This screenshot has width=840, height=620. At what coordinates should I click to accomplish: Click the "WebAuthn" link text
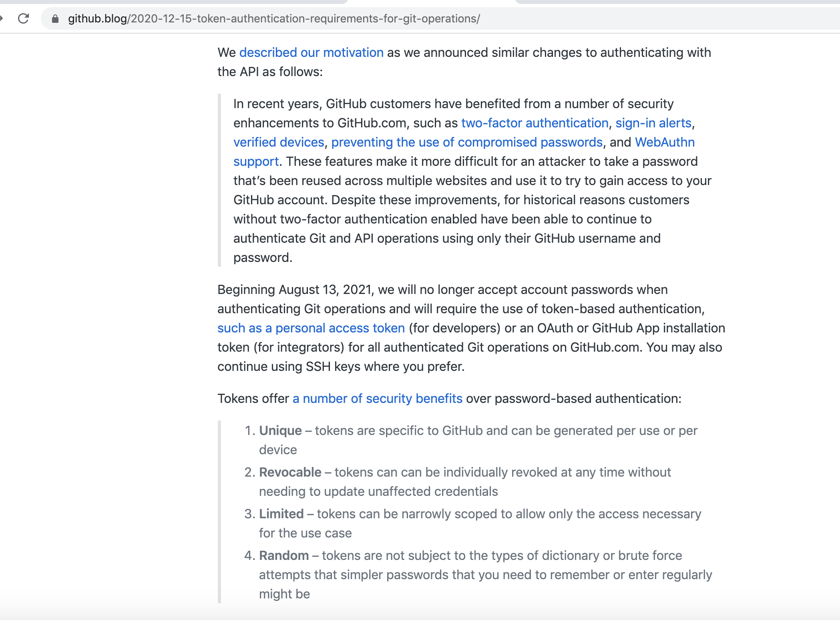click(665, 142)
